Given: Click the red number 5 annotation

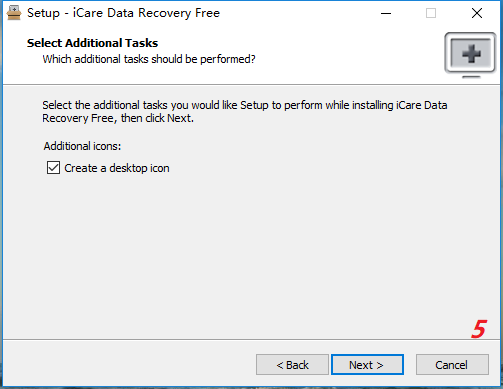Looking at the screenshot, I should click(x=479, y=329).
